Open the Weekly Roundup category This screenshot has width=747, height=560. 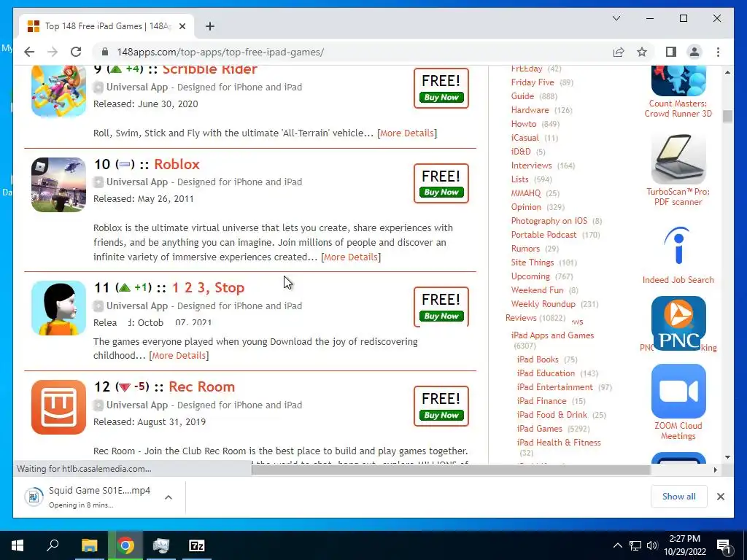point(543,303)
